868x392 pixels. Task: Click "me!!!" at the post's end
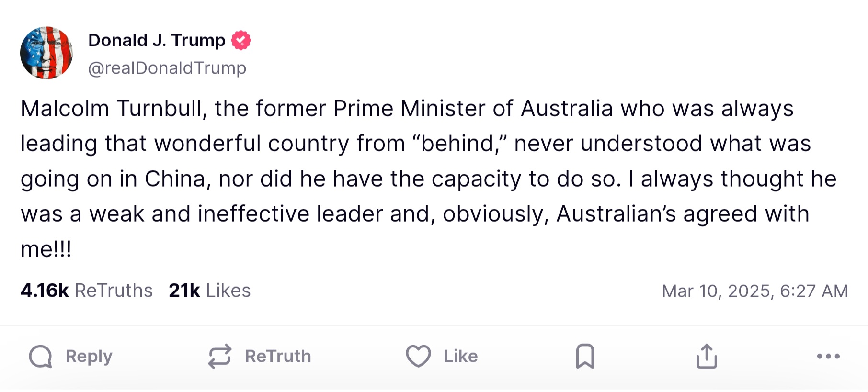(x=46, y=249)
